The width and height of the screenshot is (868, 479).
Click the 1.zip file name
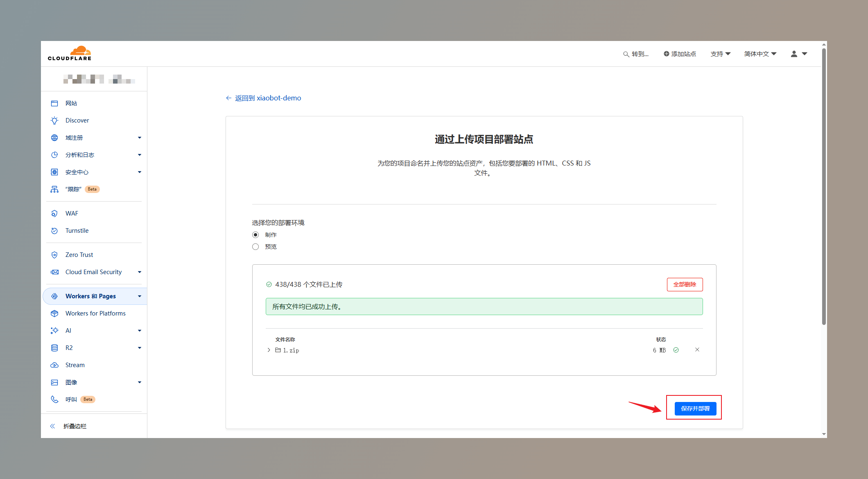click(291, 350)
